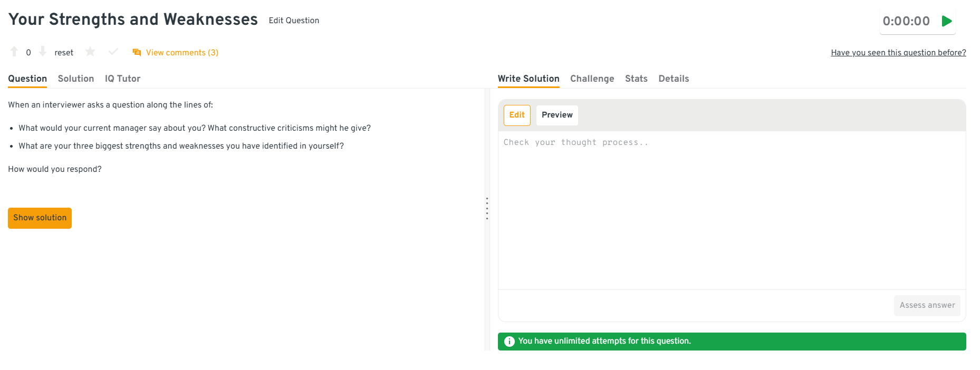Image resolution: width=980 pixels, height=370 pixels.
Task: Click the info icon in green banner
Action: pyautogui.click(x=509, y=342)
